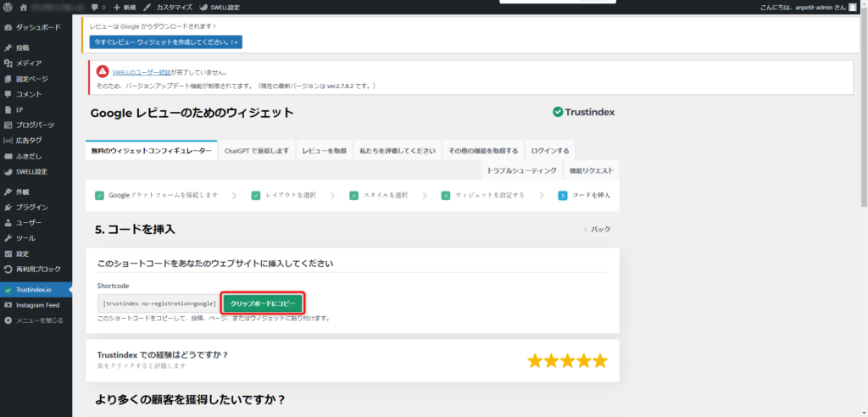This screenshot has width=868, height=417.
Task: Click 今すぐレビューウィジェットを作成してください button
Action: (x=165, y=42)
